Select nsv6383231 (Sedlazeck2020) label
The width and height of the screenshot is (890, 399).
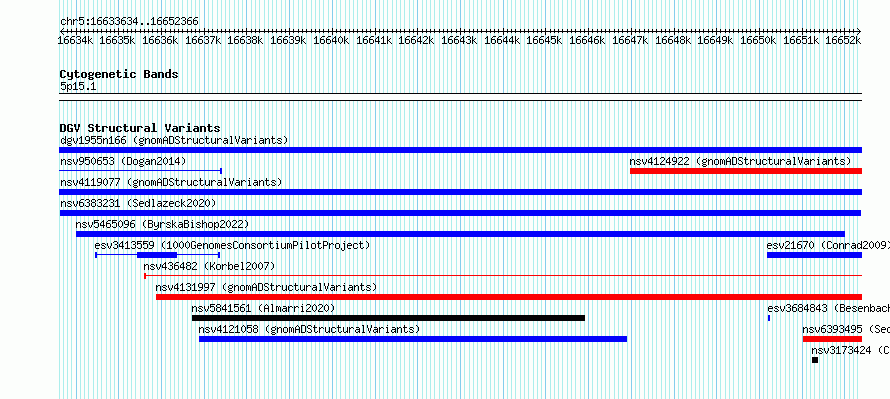138,203
